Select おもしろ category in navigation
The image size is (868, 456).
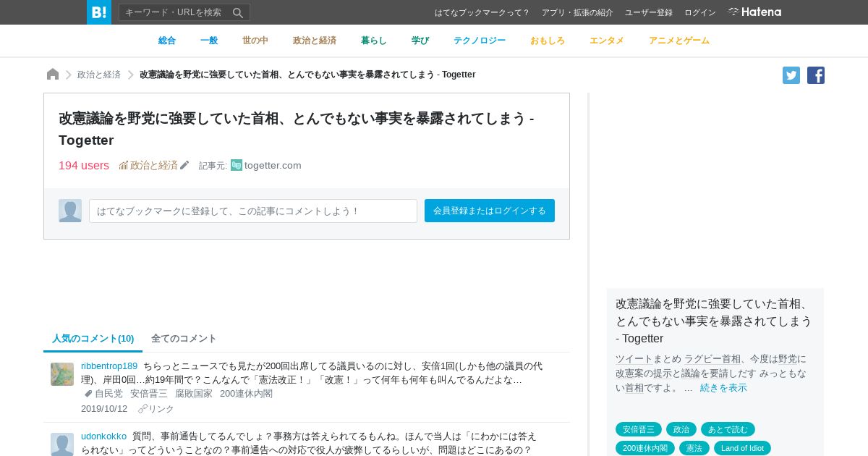[x=548, y=41]
